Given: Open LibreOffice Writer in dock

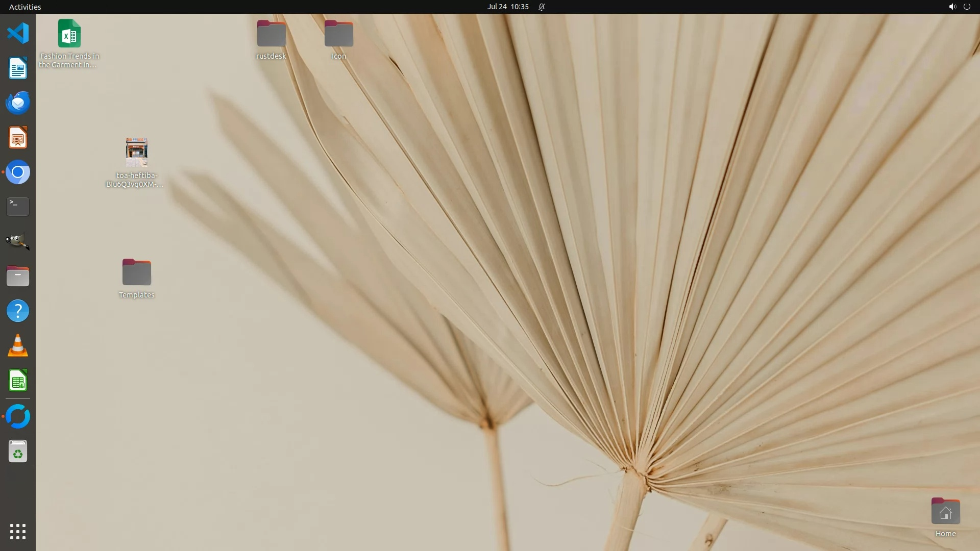Looking at the screenshot, I should pos(18,68).
